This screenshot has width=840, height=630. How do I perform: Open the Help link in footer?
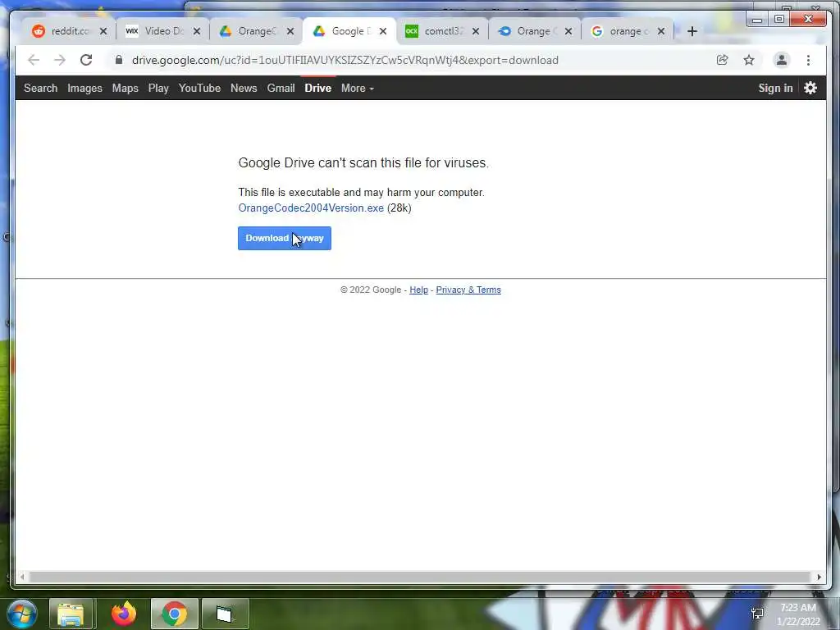pyautogui.click(x=418, y=290)
